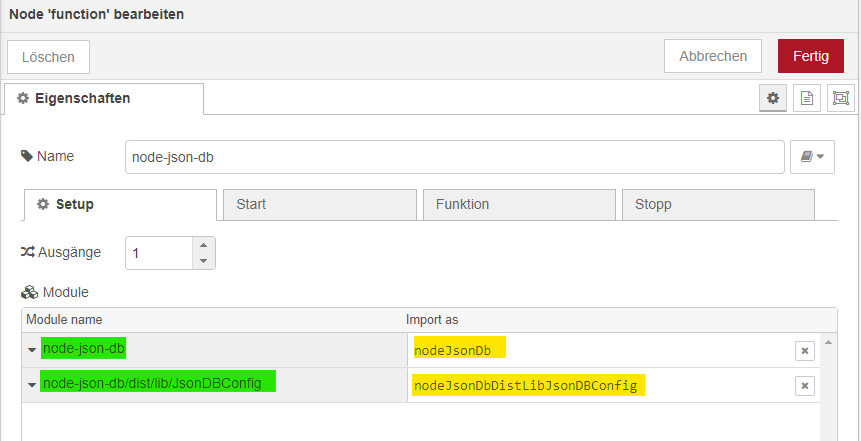Click the Module name column header
Screen dimensions: 861x441
point(64,320)
